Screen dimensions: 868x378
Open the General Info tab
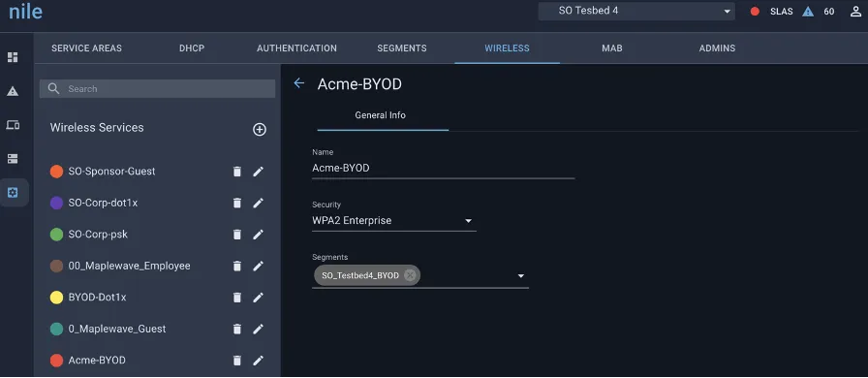[381, 115]
